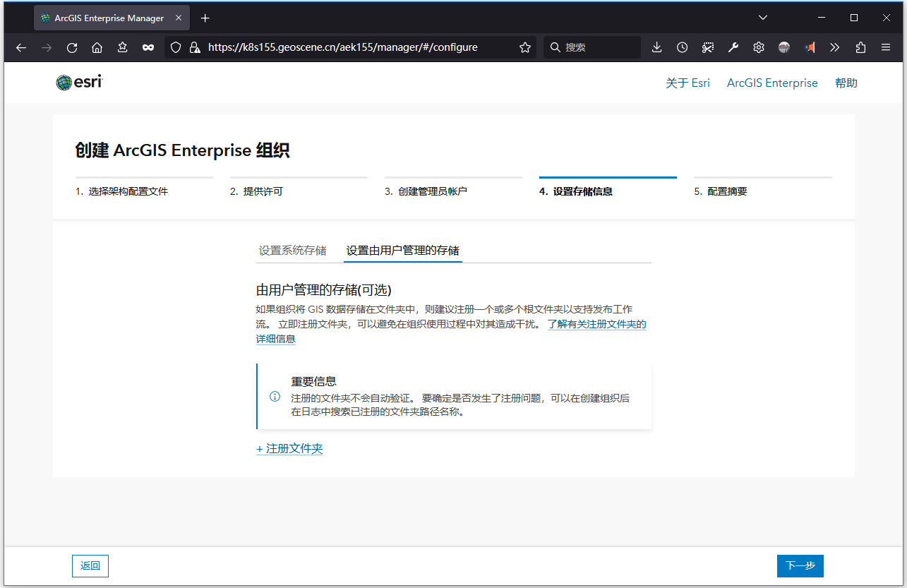The width and height of the screenshot is (907, 588).
Task: Close the ArcGIS Enterprise Manager tab
Action: coord(179,18)
